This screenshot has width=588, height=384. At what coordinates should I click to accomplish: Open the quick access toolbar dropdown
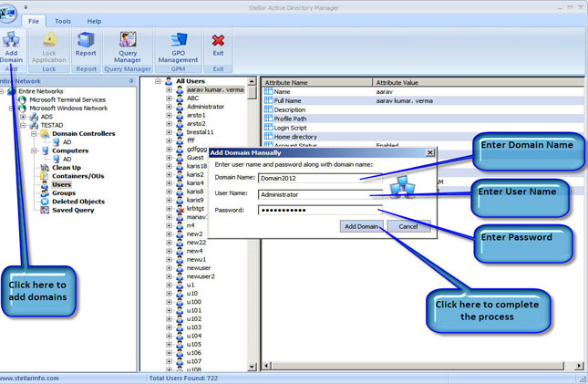point(26,7)
